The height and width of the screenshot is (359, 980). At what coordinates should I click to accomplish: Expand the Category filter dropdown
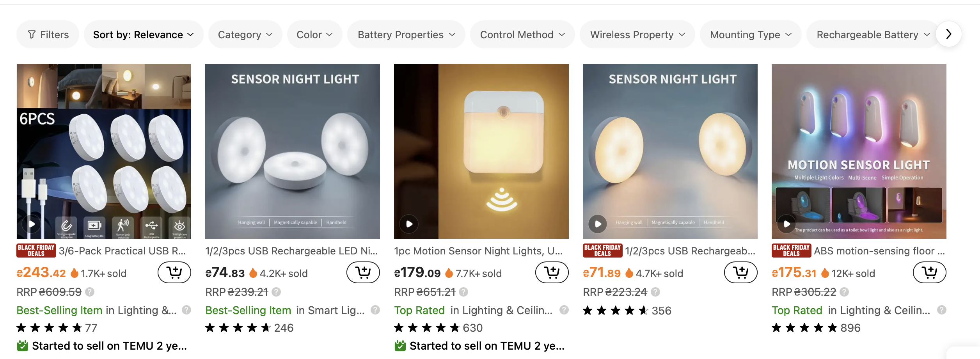coord(245,35)
